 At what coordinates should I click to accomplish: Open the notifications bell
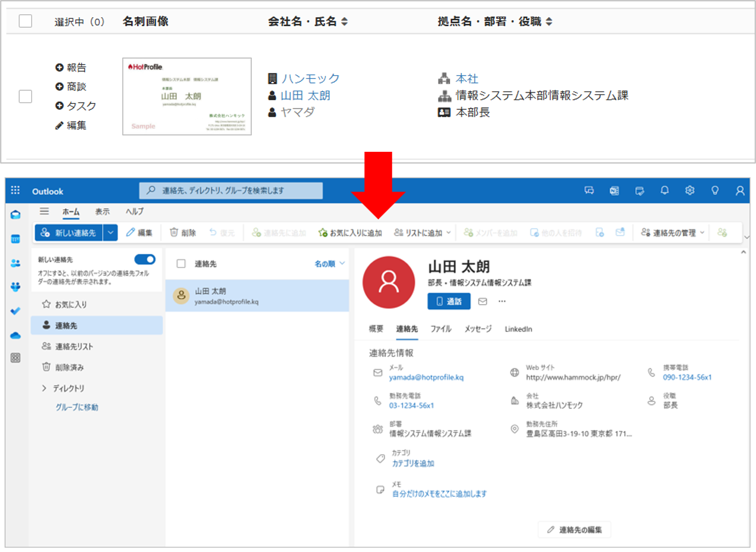(665, 190)
